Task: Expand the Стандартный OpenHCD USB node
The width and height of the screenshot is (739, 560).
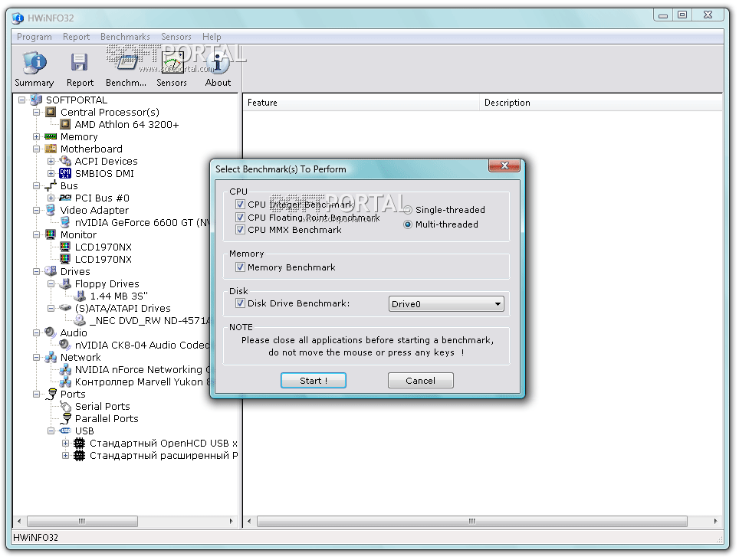Action: point(65,444)
